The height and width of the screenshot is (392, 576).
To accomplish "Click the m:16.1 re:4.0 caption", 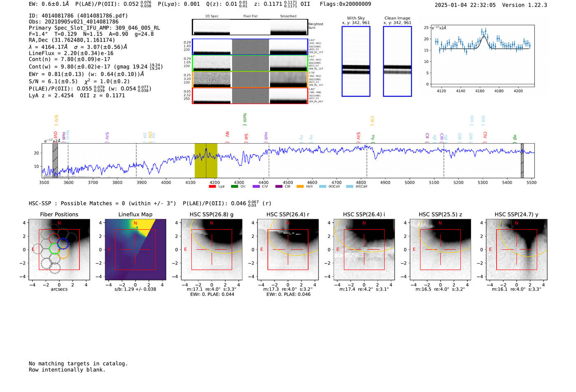I will 517,289.
